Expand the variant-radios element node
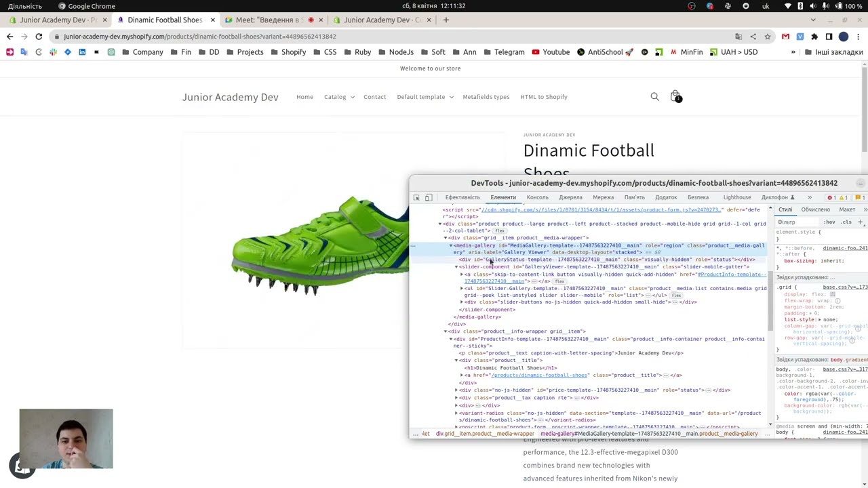The image size is (868, 488). point(456,413)
